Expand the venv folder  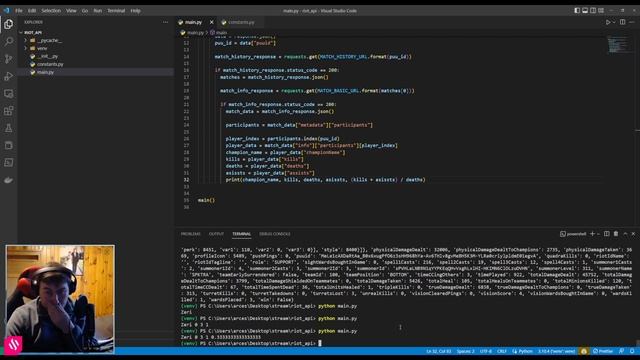(x=25, y=48)
